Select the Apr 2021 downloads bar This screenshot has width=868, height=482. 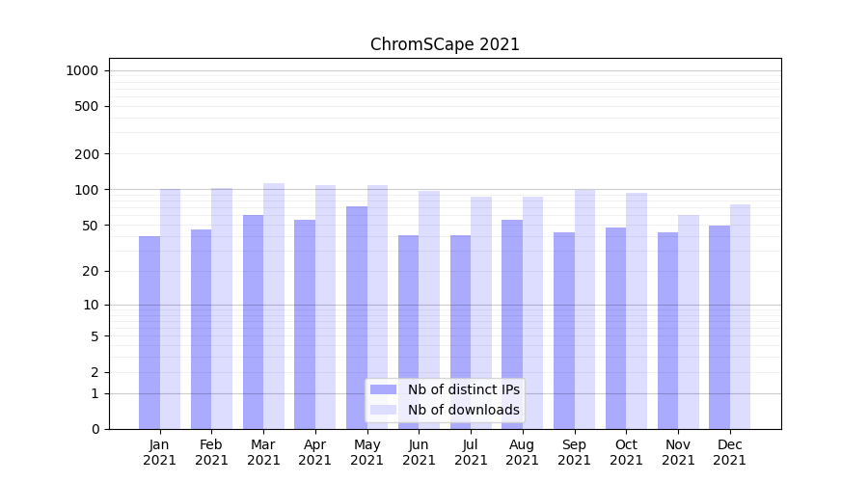[326, 307]
